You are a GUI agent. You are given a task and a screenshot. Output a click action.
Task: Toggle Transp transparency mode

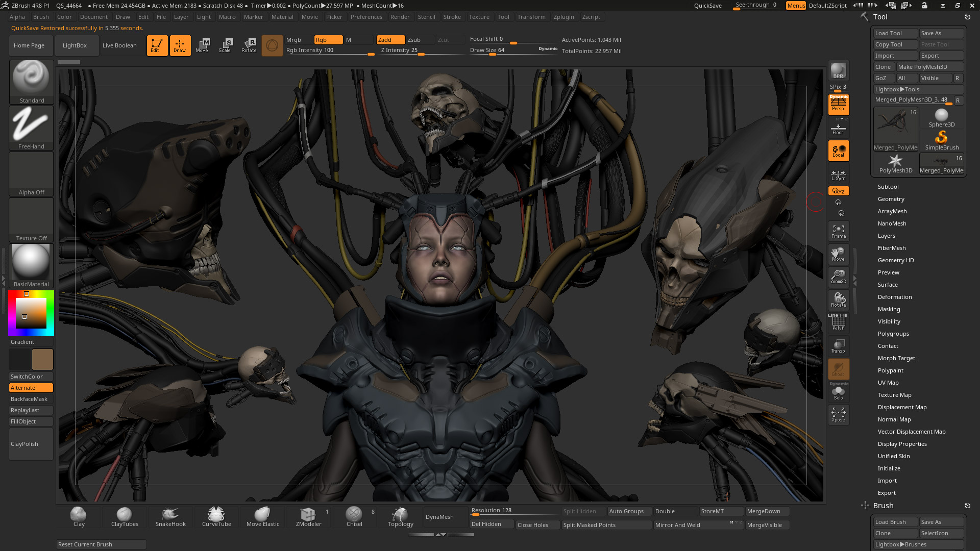tap(839, 346)
